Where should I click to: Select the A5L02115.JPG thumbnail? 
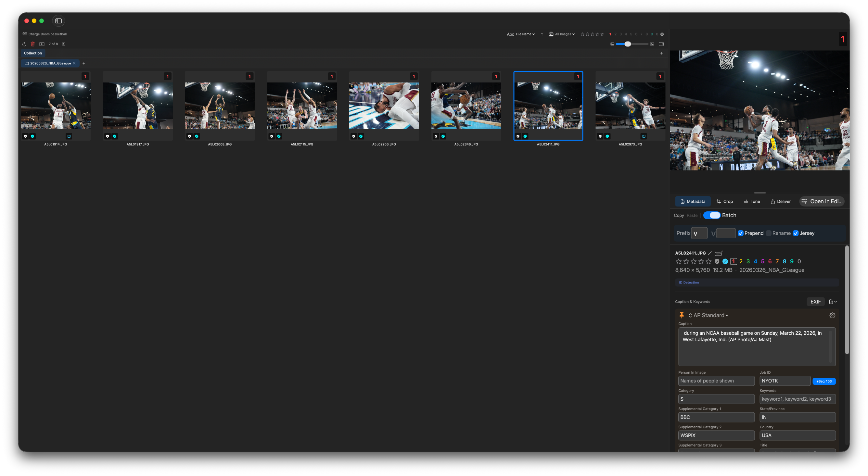click(302, 106)
